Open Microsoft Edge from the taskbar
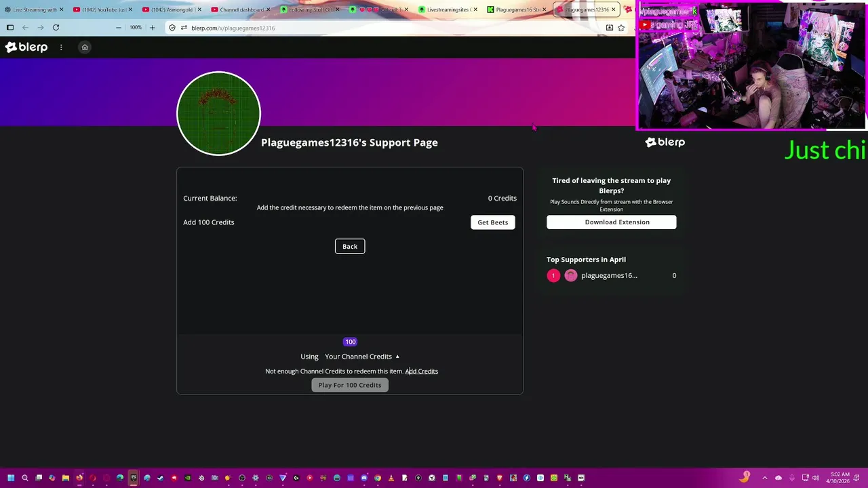 120,478
